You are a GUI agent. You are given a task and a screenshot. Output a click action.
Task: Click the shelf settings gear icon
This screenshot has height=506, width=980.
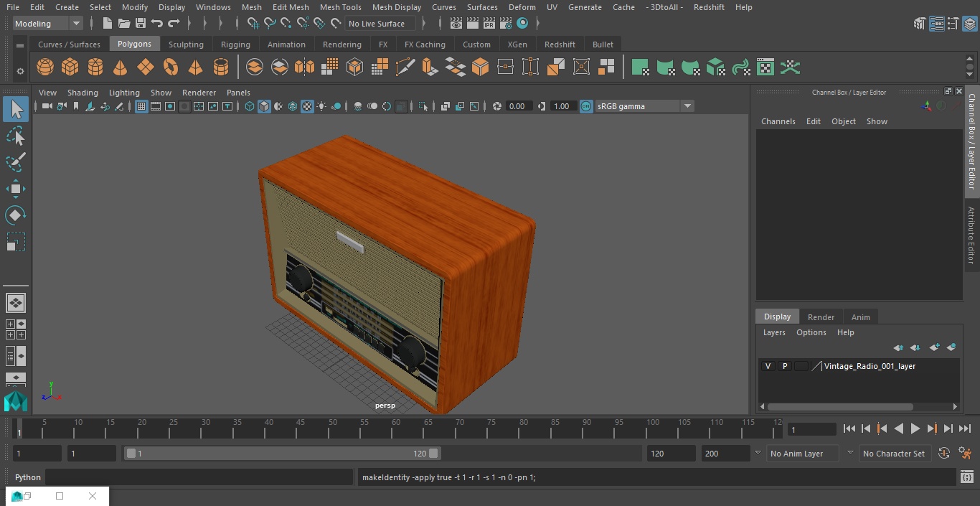pyautogui.click(x=20, y=71)
